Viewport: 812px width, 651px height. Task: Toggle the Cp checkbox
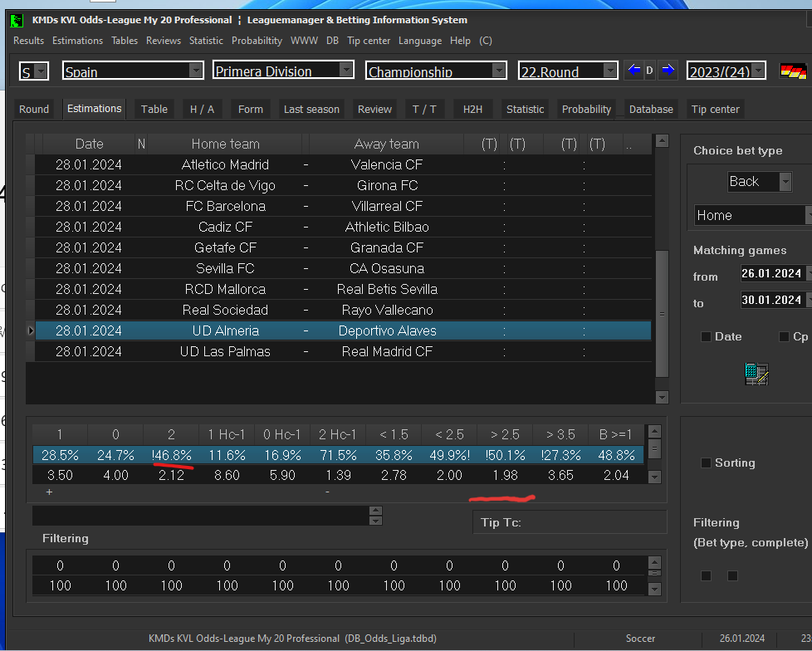tap(784, 336)
